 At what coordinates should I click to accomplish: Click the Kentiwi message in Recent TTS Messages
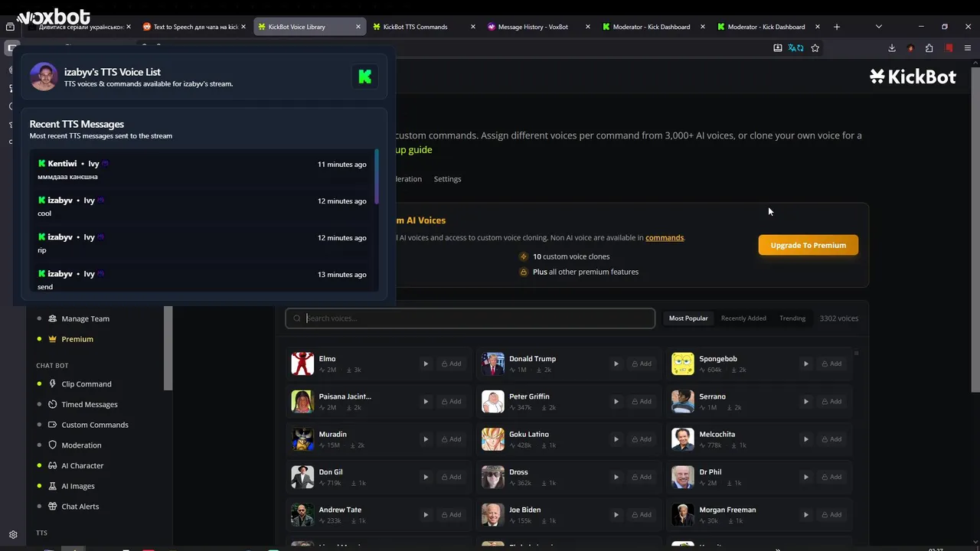(x=202, y=170)
